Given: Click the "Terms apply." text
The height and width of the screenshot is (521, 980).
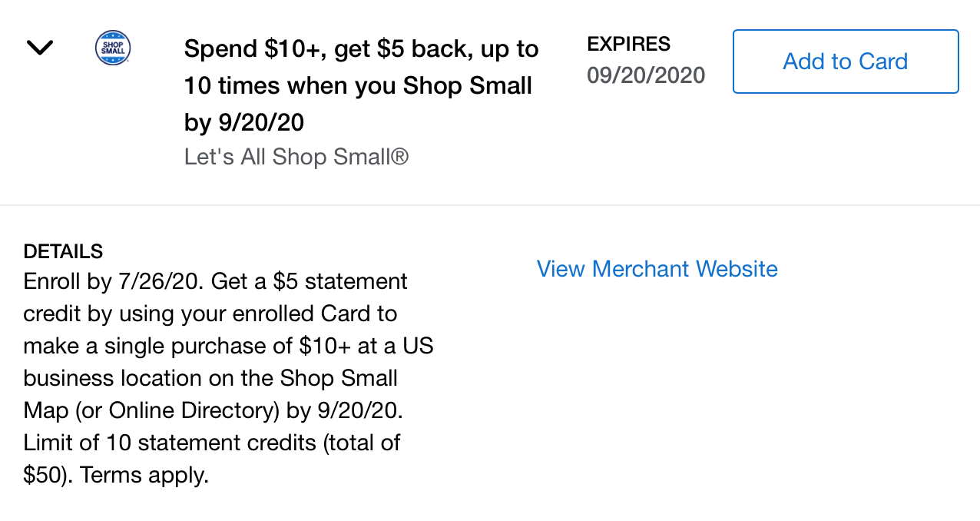Looking at the screenshot, I should pos(144,475).
